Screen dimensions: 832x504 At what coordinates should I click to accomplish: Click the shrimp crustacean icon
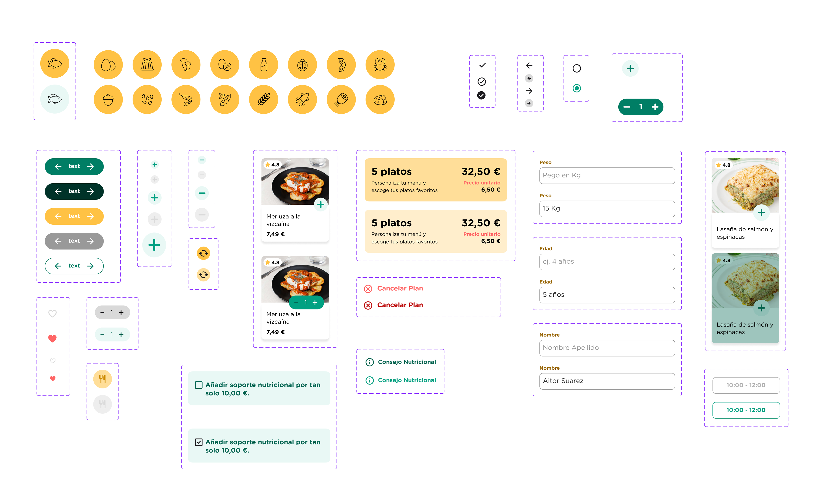click(186, 100)
